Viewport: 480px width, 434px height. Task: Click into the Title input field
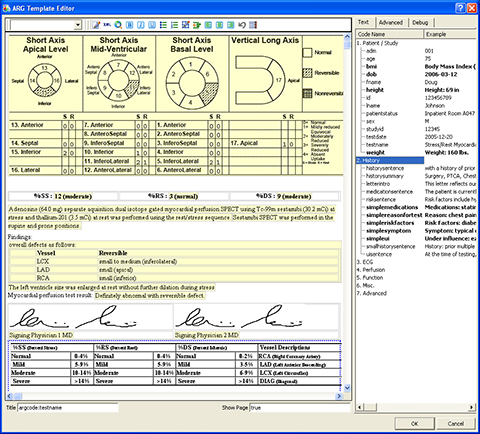click(68, 408)
